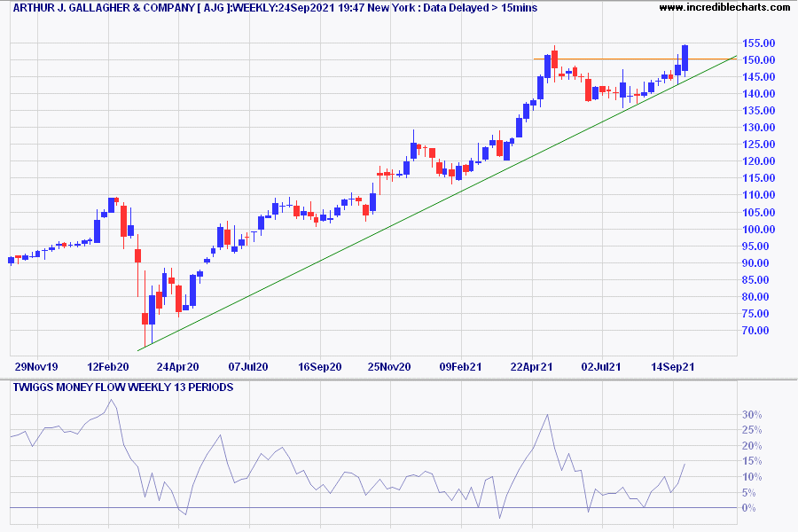The height and width of the screenshot is (532, 798).
Task: Click the 16Sep20 date label
Action: pos(319,366)
